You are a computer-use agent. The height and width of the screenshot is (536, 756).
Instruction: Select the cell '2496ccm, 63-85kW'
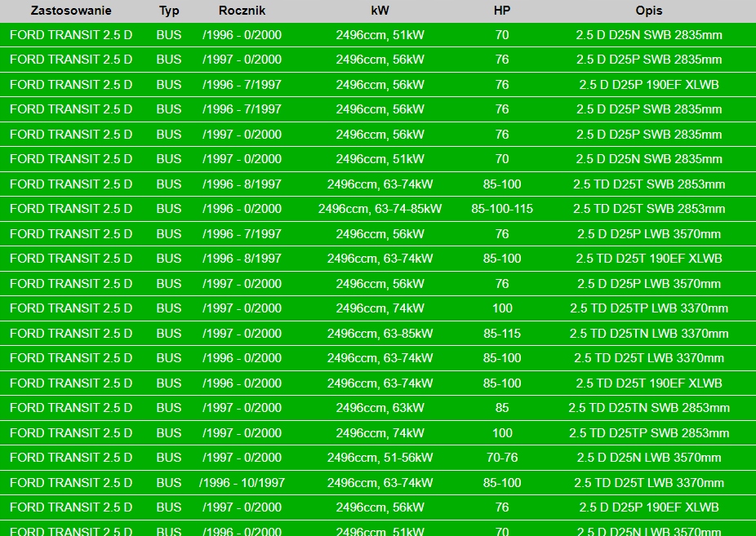[380, 333]
